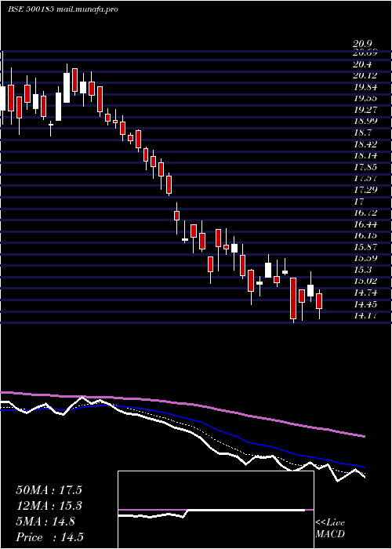
Task: Click the 20.12 price axis label
Action: click(x=365, y=75)
